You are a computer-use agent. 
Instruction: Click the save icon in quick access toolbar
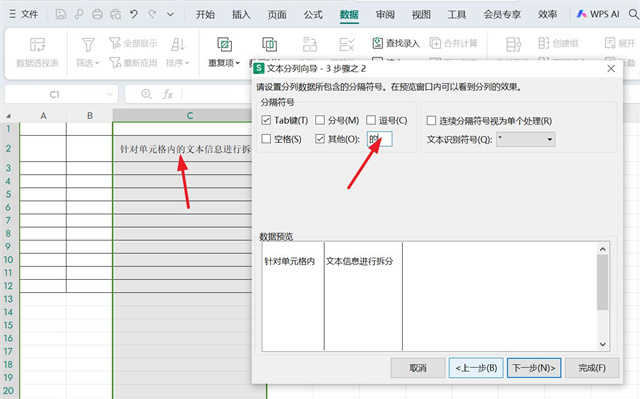[x=61, y=14]
